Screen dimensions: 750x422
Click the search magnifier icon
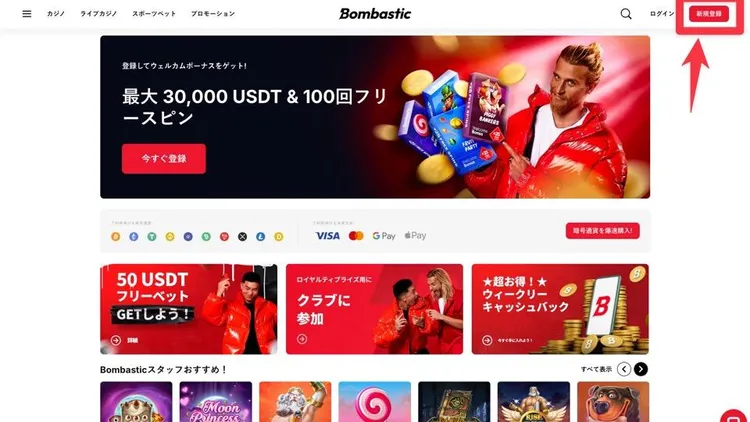[626, 14]
